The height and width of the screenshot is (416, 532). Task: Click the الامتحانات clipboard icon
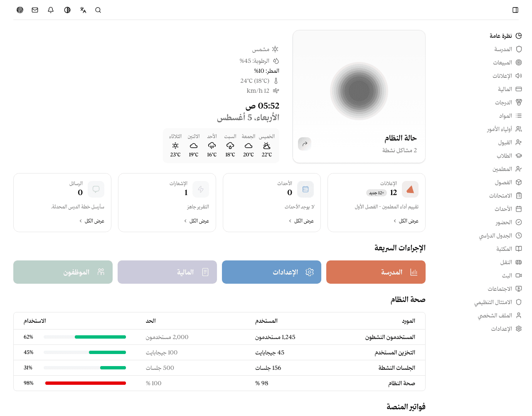pos(519,196)
